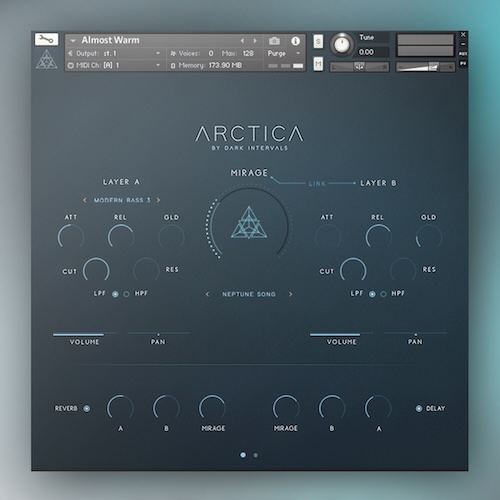Mute the instrument with M button
500x500 pixels.
point(318,63)
